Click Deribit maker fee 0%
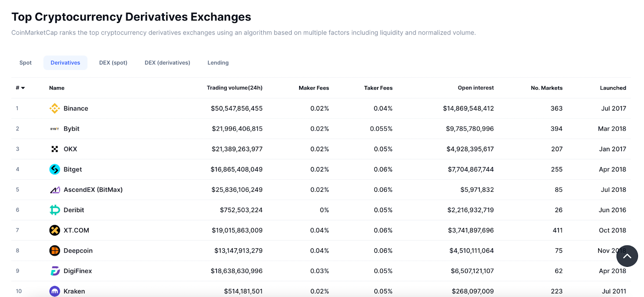 click(324, 210)
